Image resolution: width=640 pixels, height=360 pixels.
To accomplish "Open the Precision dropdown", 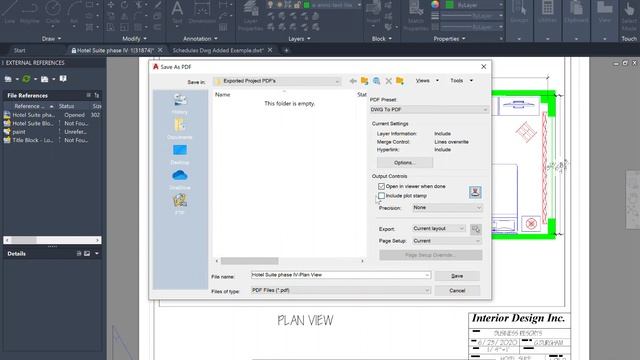I will 447,208.
